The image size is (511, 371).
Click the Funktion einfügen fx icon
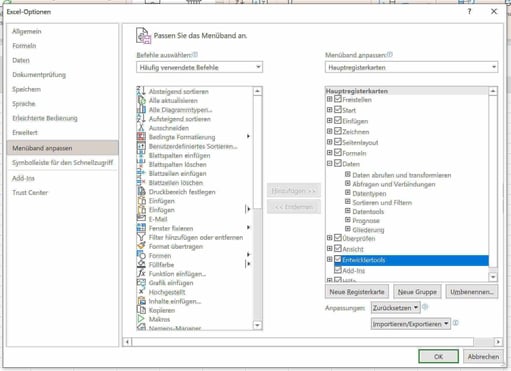click(x=141, y=273)
